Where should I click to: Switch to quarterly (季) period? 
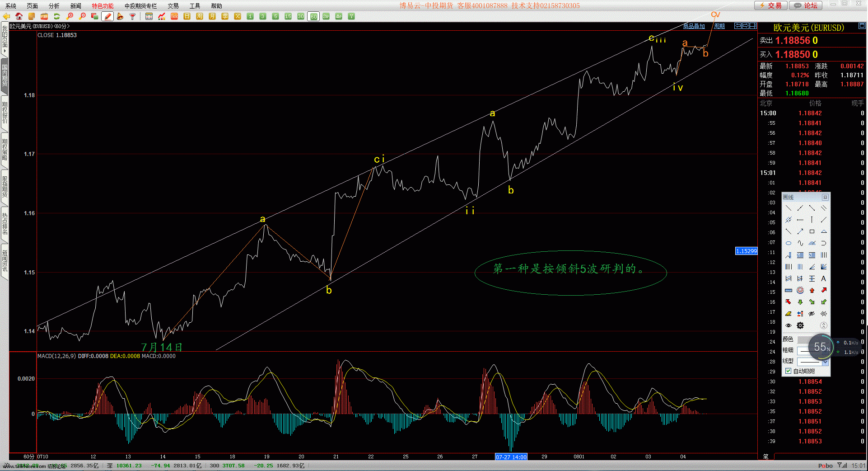(225, 16)
